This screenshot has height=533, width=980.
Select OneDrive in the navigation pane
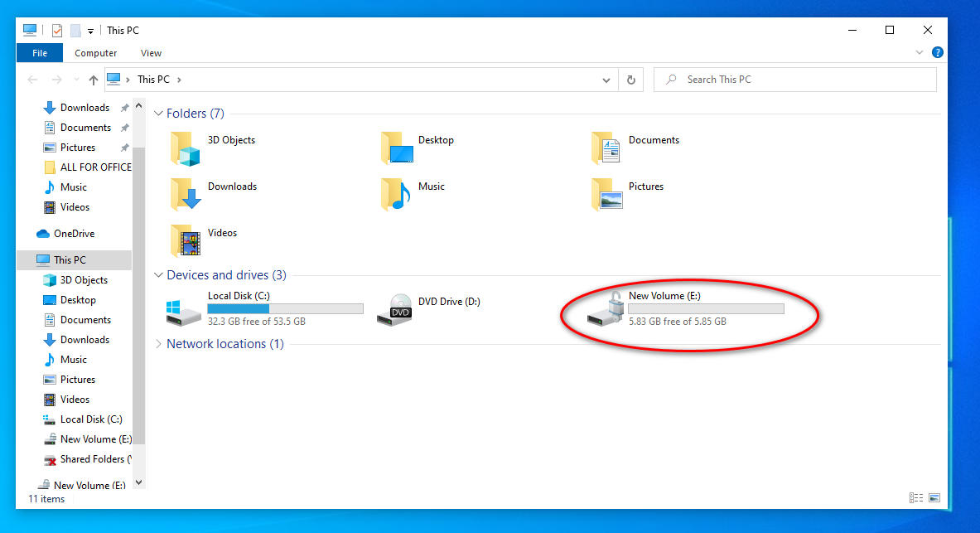(74, 234)
